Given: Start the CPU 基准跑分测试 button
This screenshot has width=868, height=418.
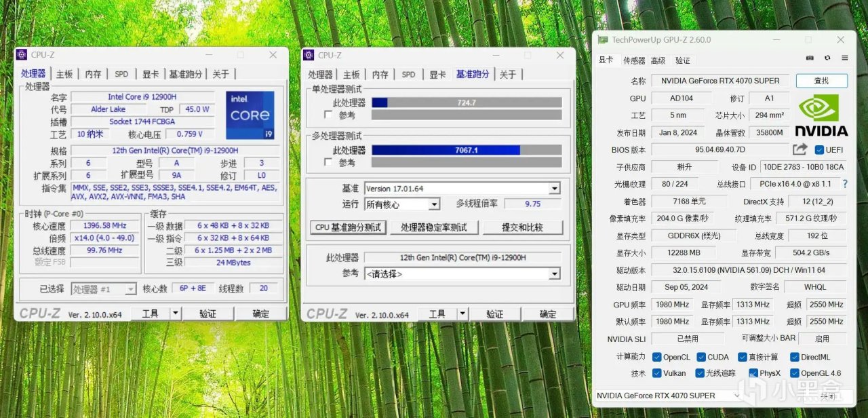Looking at the screenshot, I should 349,227.
